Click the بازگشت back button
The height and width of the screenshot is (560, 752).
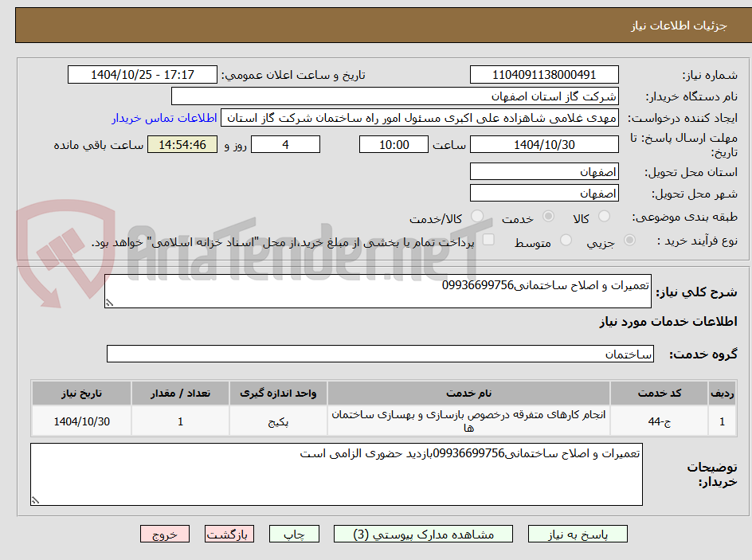229,534
